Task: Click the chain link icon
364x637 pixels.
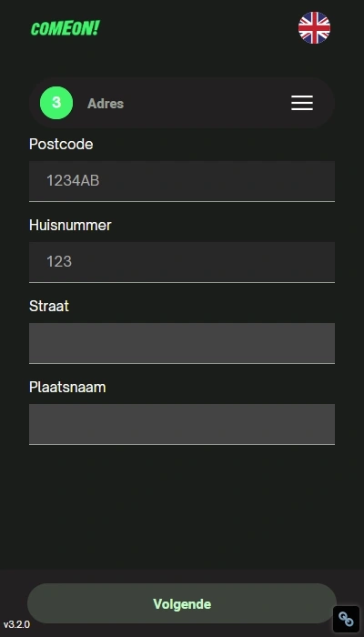Action: point(346,619)
